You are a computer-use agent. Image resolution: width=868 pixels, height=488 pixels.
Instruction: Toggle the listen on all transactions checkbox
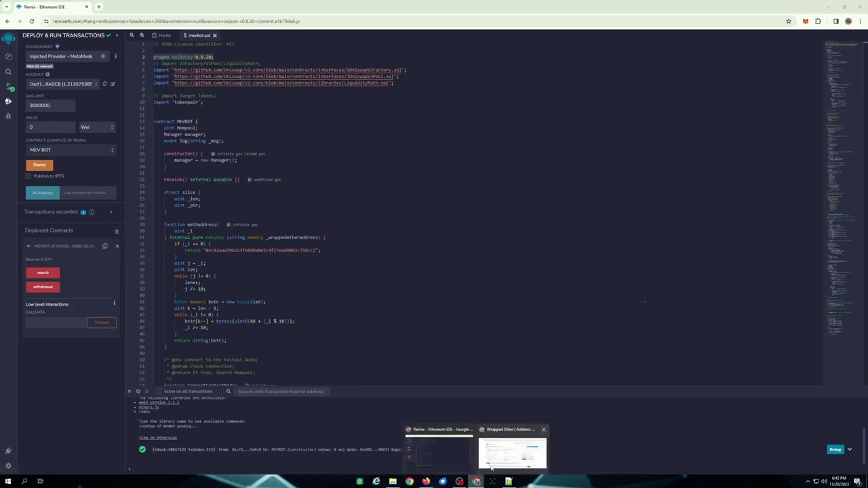[x=159, y=392]
